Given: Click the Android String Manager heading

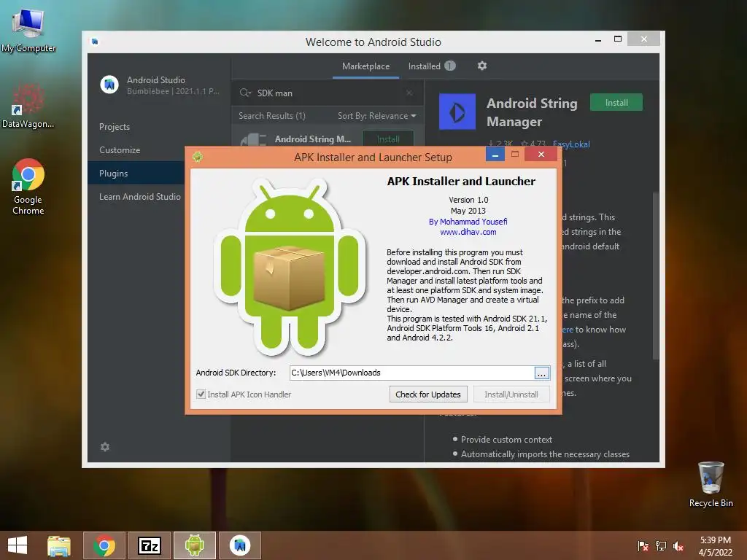Looking at the screenshot, I should click(x=532, y=112).
